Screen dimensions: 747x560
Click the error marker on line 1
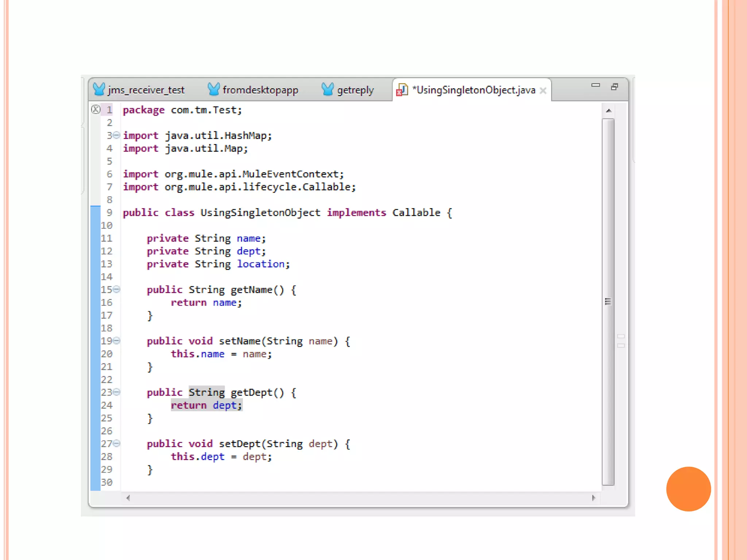[96, 109]
